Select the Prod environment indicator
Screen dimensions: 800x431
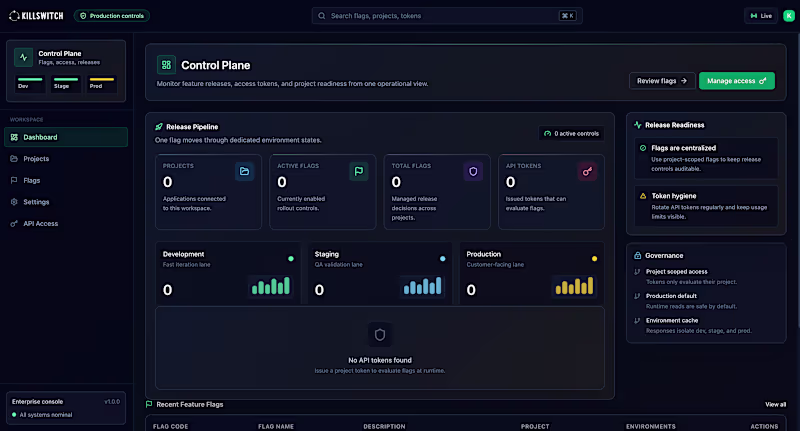[x=102, y=84]
